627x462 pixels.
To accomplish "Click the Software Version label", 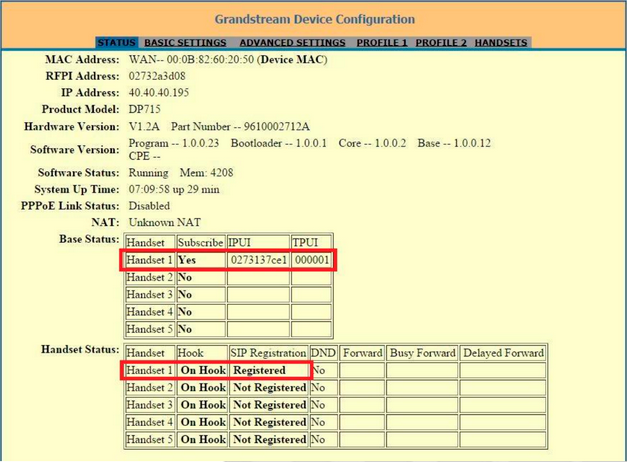I will (x=75, y=150).
